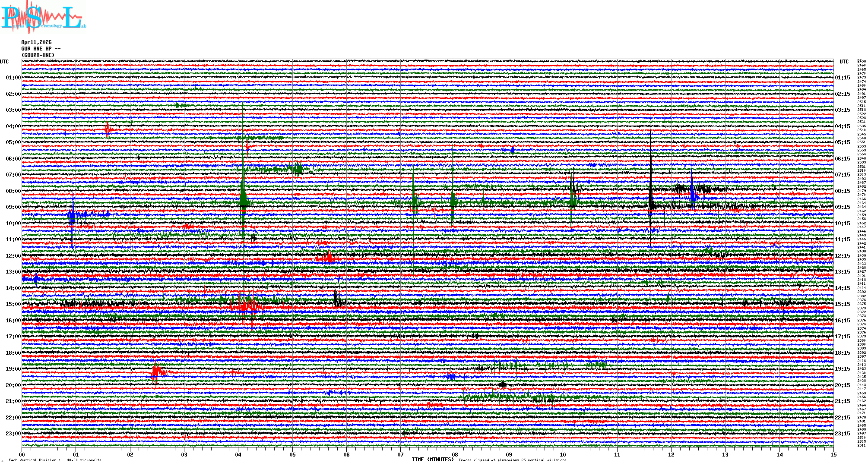Click the blue burst near 09:15 trace start

73,214
